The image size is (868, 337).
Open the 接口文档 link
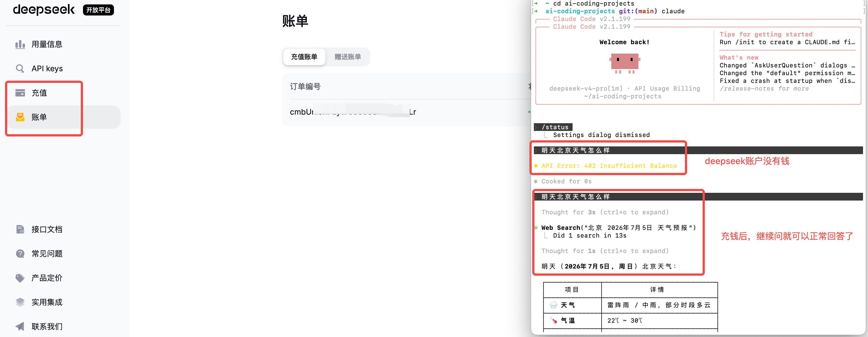point(47,229)
